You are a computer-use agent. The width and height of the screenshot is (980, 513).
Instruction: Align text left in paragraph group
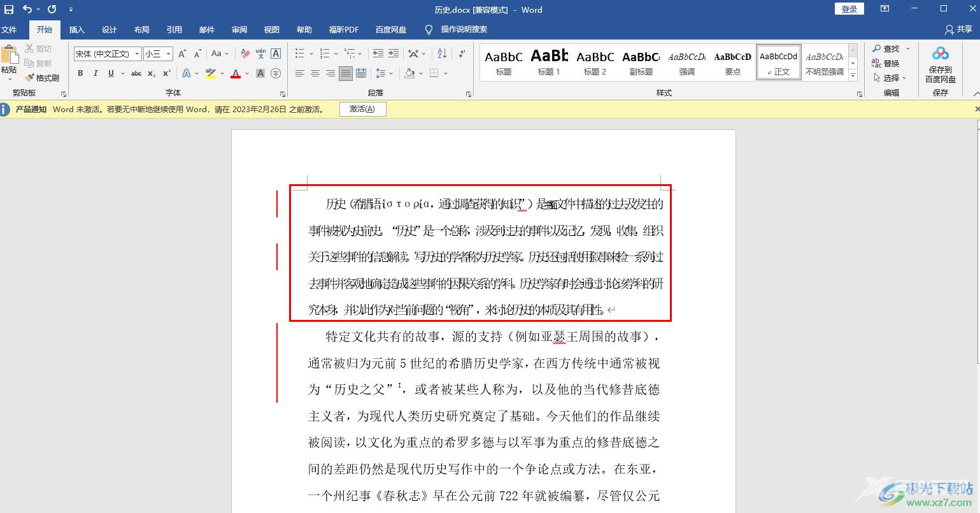pos(299,73)
